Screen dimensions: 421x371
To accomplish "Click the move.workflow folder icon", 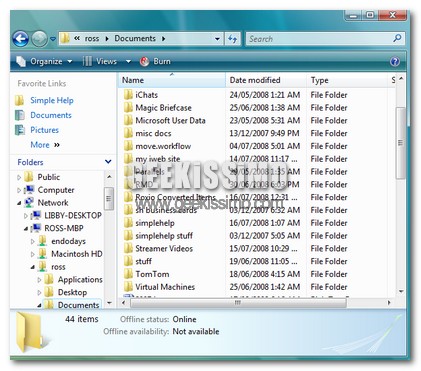I will (128, 146).
